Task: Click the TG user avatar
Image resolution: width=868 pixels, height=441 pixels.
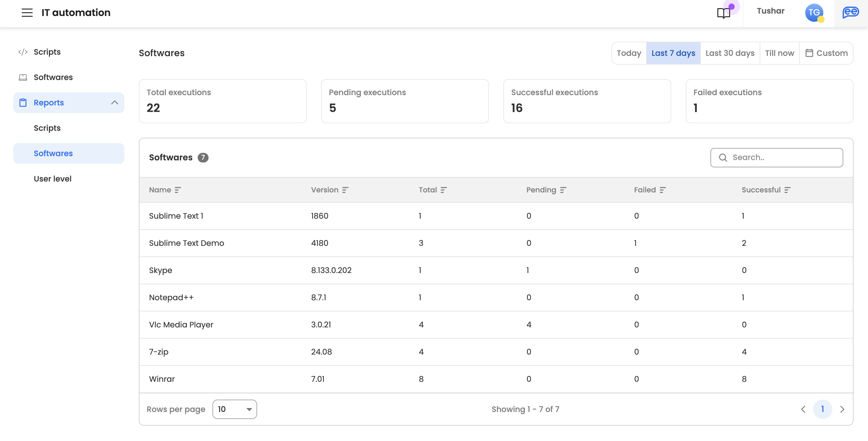Action: coord(814,13)
